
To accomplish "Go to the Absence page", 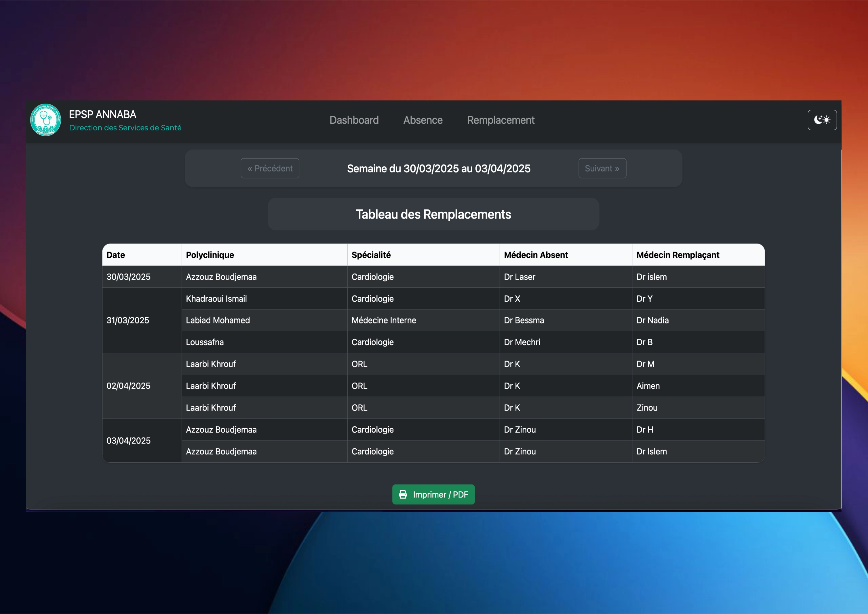I will [423, 120].
